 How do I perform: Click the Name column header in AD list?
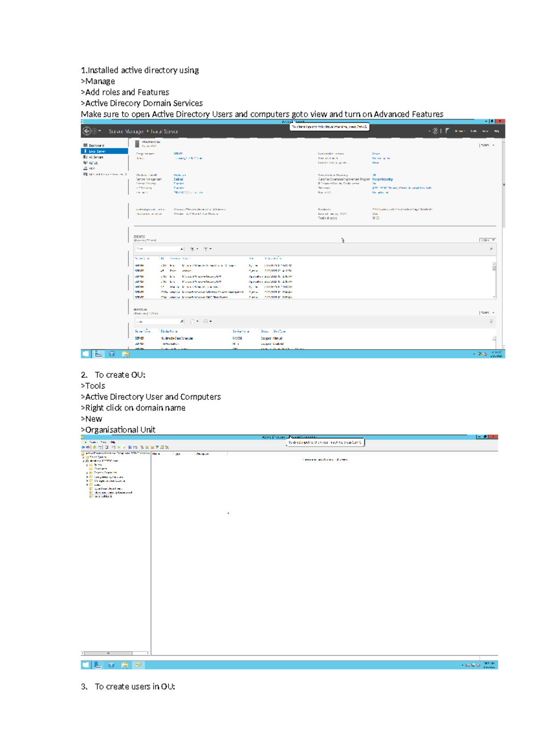(162, 454)
